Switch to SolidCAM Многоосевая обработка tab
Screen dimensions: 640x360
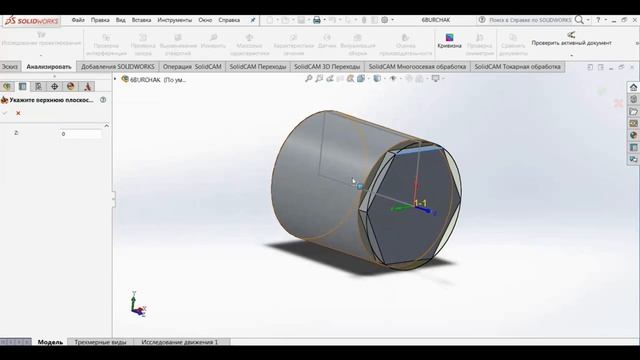tap(417, 67)
